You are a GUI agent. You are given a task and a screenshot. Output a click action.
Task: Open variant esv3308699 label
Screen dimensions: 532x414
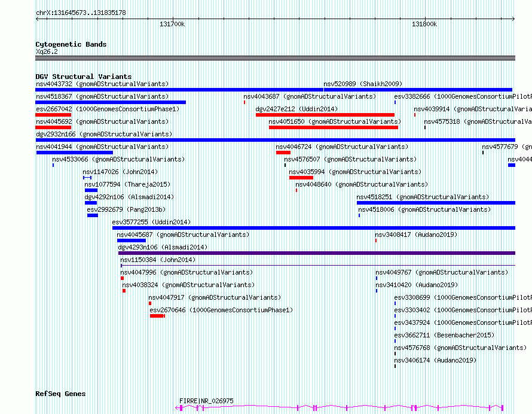coord(463,297)
